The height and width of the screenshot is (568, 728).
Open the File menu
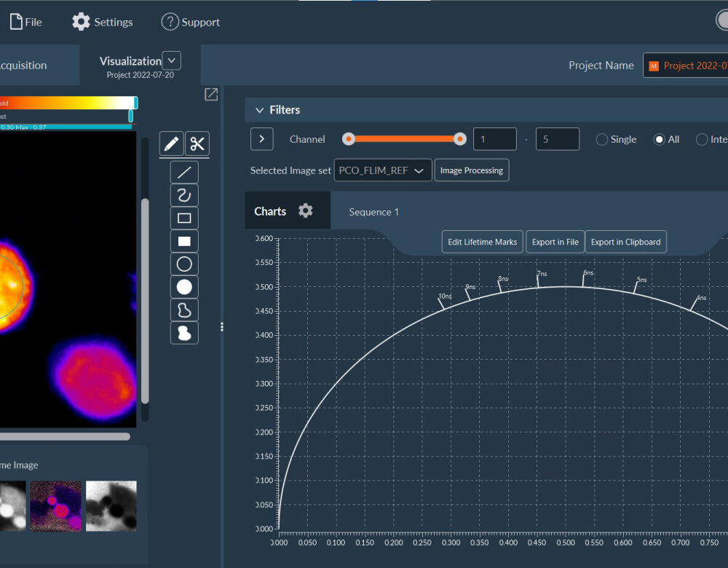[x=25, y=22]
